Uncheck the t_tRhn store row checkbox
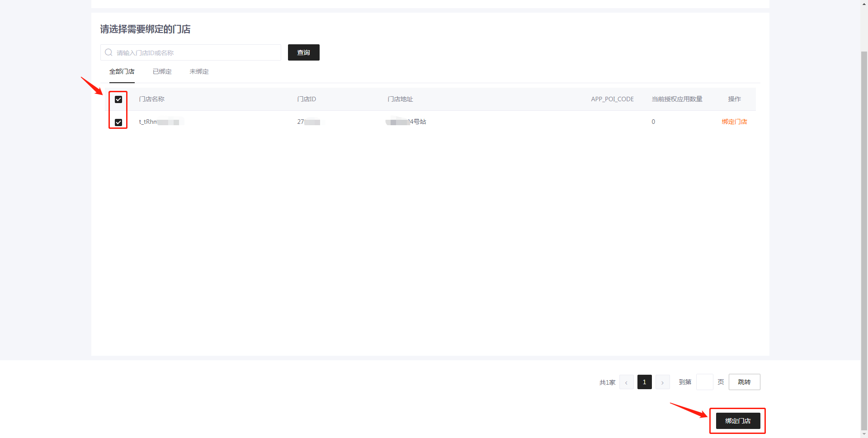The image size is (868, 438). tap(118, 122)
